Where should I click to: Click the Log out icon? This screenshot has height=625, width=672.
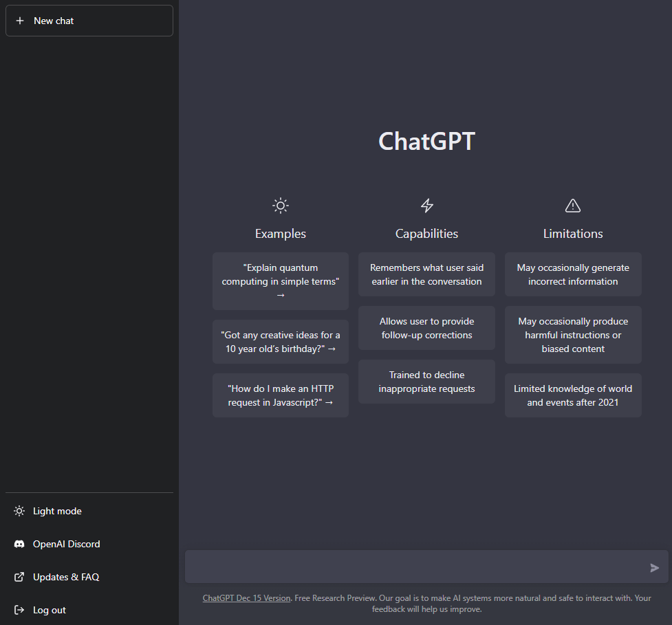click(x=19, y=609)
